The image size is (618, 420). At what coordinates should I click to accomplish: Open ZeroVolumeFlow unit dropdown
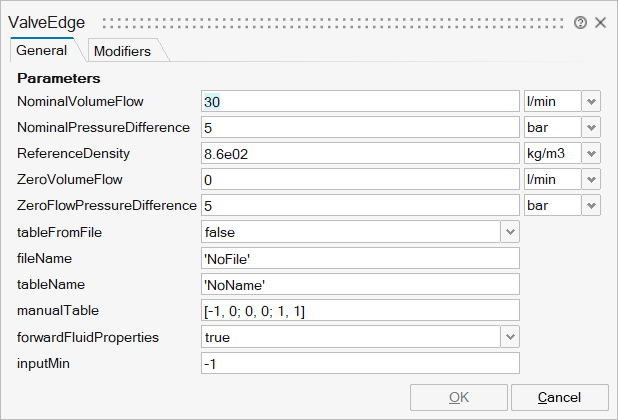click(x=591, y=180)
